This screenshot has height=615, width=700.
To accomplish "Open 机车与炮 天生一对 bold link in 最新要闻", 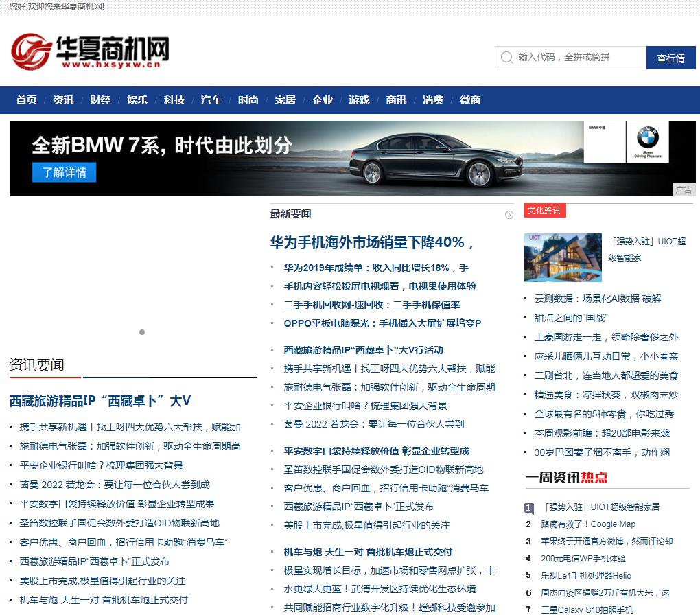I will pos(368,552).
